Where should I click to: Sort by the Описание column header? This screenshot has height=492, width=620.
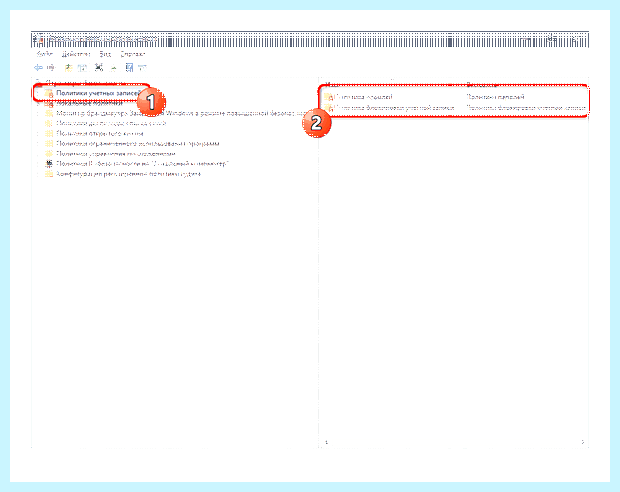pos(482,85)
